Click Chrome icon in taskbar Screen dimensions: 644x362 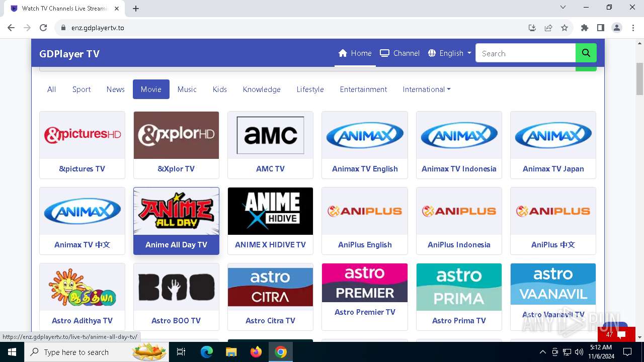(x=281, y=352)
